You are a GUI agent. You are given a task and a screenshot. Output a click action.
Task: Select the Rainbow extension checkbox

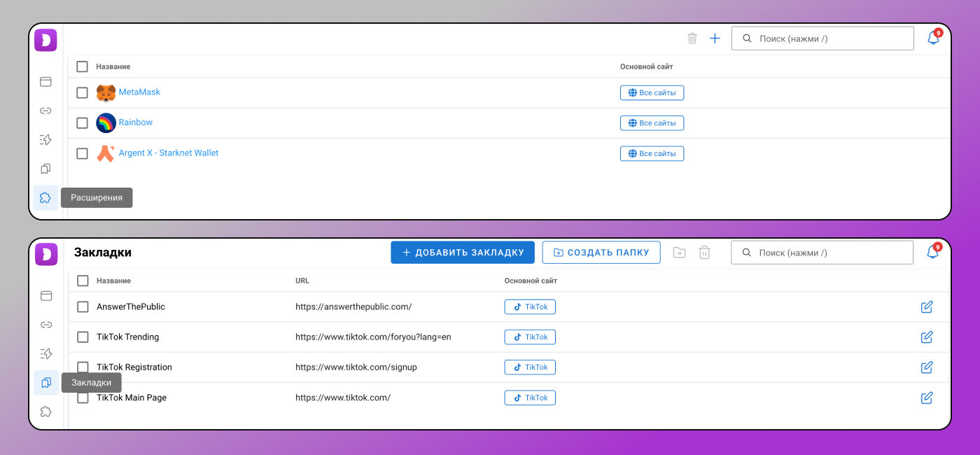82,123
